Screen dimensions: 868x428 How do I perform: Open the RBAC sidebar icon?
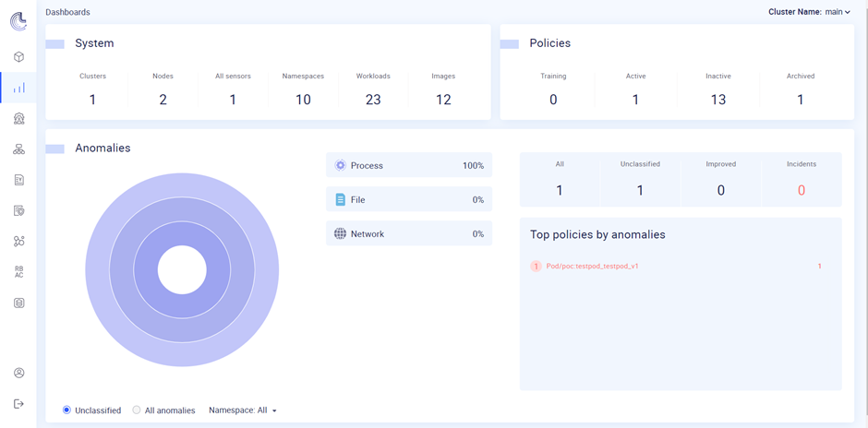click(18, 272)
